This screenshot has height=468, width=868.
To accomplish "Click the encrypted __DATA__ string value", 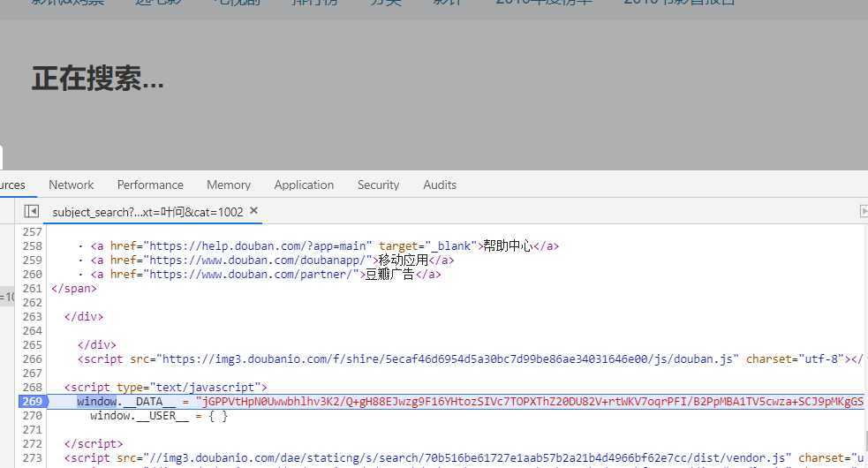I will [x=530, y=402].
